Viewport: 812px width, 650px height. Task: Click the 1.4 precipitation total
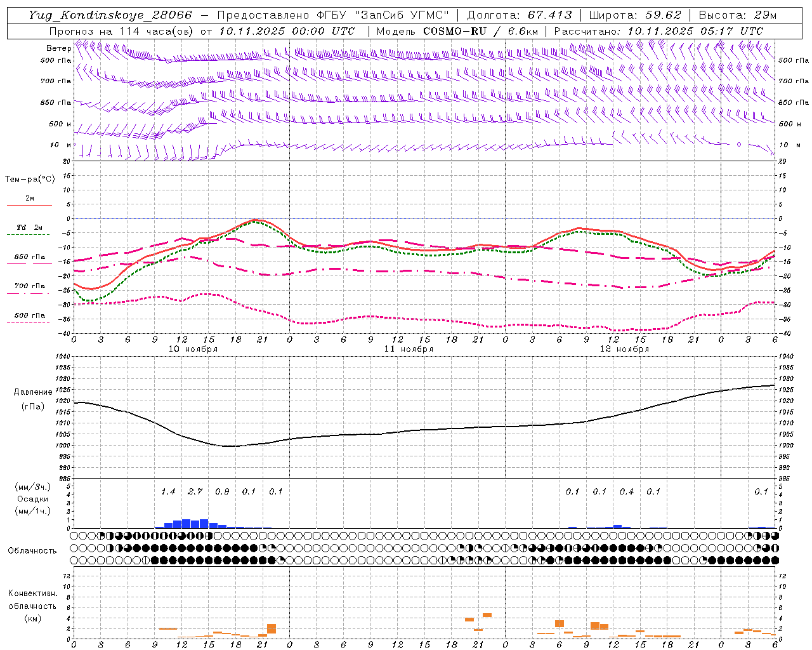(168, 492)
